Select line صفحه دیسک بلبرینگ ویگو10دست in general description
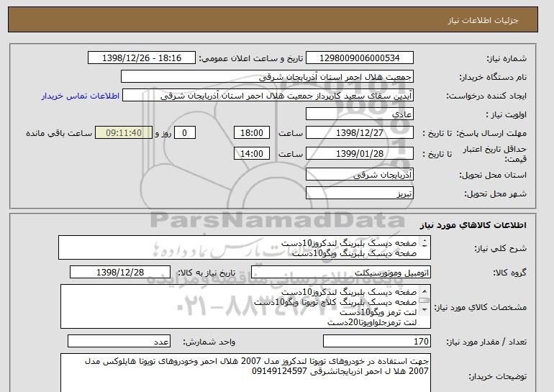The image size is (554, 392). (x=355, y=253)
